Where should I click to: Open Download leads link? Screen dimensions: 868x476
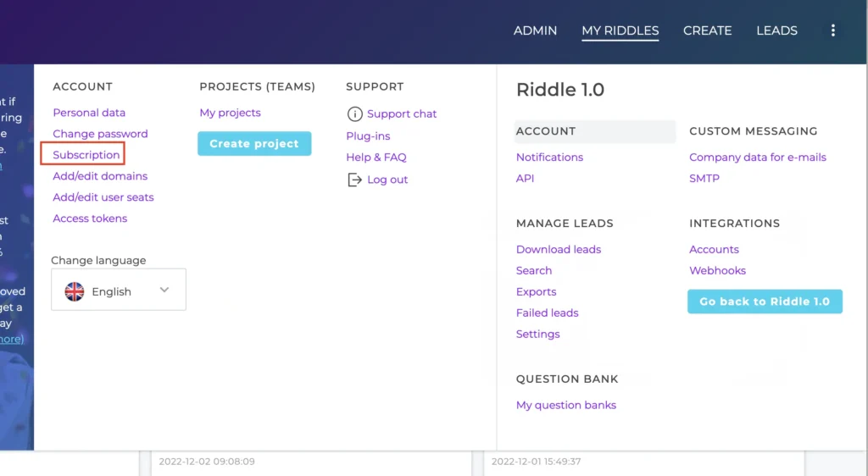pos(558,249)
